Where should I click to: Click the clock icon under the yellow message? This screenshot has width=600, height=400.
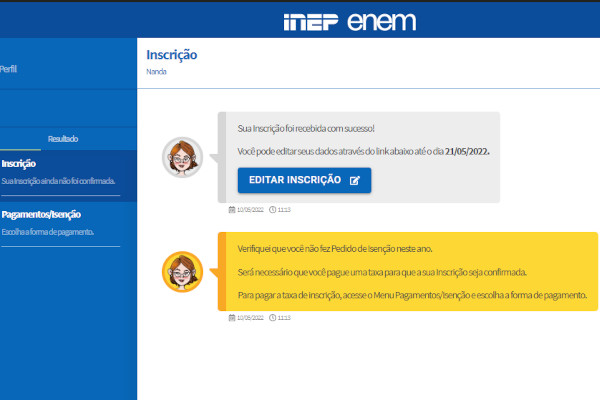[272, 317]
